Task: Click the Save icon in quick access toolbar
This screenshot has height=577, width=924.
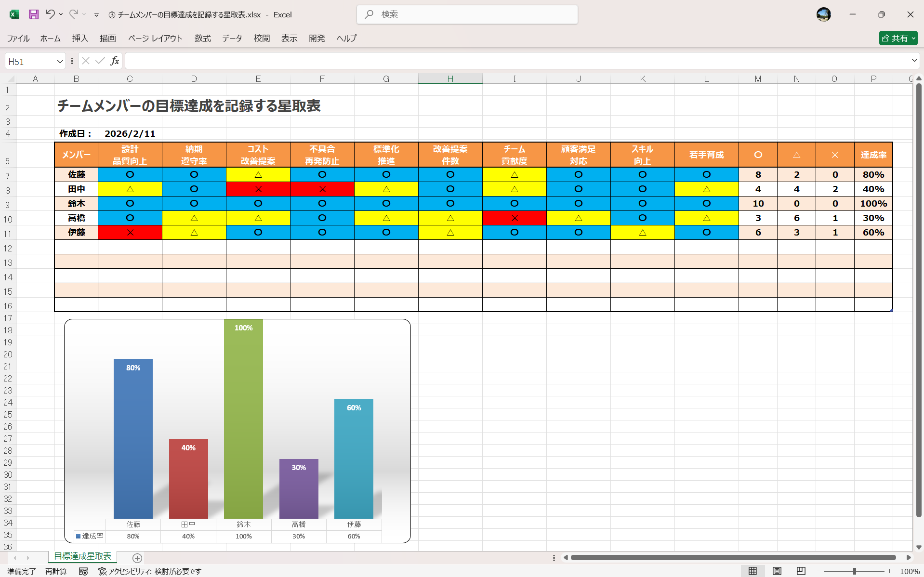Action: 33,14
